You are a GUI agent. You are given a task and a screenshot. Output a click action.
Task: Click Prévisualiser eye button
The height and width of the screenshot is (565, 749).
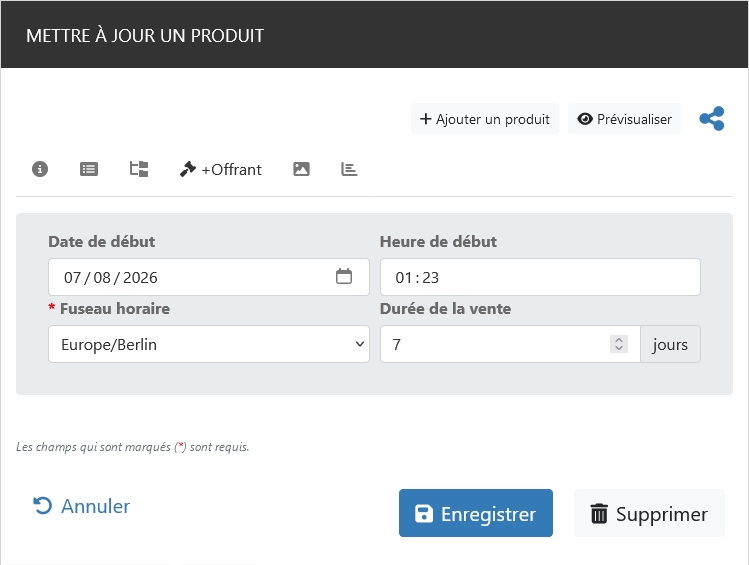coord(624,119)
